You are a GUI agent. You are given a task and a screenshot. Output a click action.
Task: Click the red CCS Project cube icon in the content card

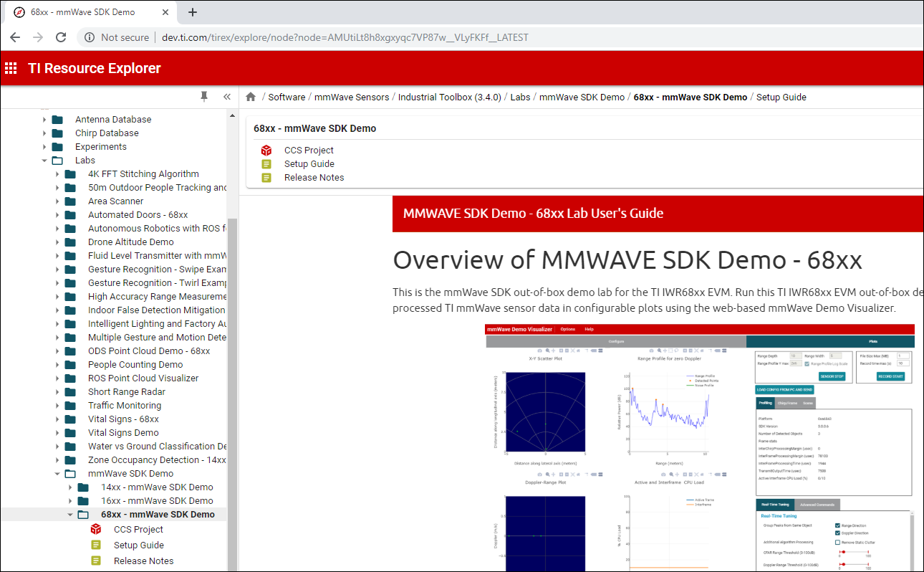pyautogui.click(x=266, y=151)
